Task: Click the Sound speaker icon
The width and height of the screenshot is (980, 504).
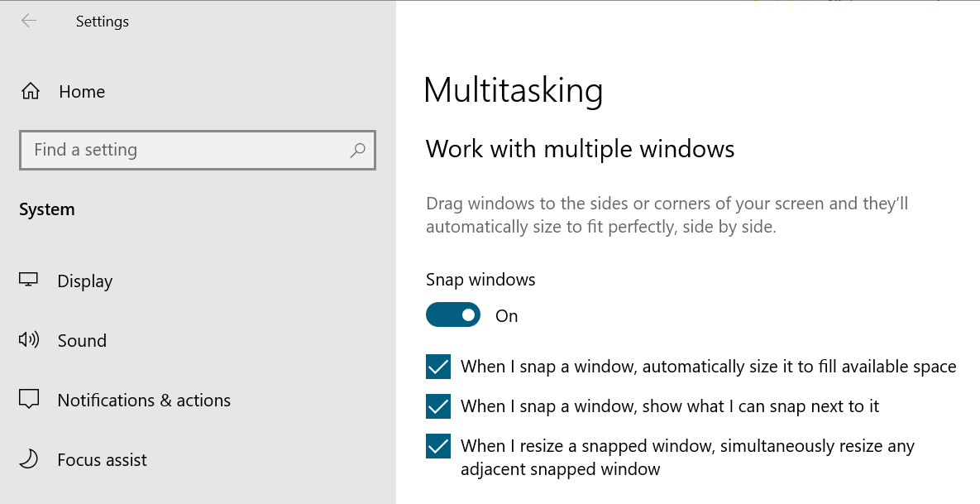Action: 29,340
